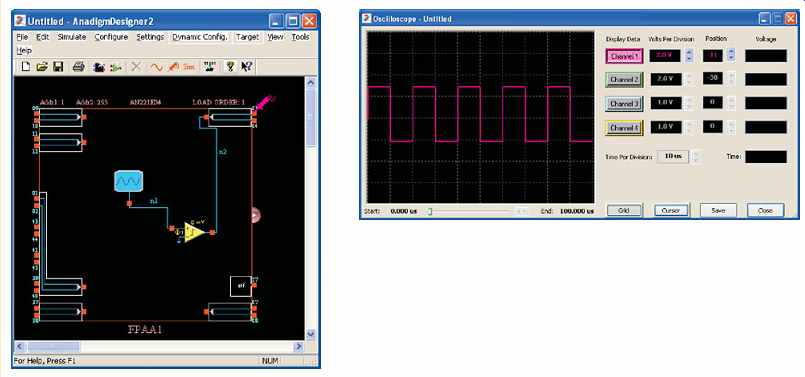
Task: Click the Grid button
Action: [624, 210]
